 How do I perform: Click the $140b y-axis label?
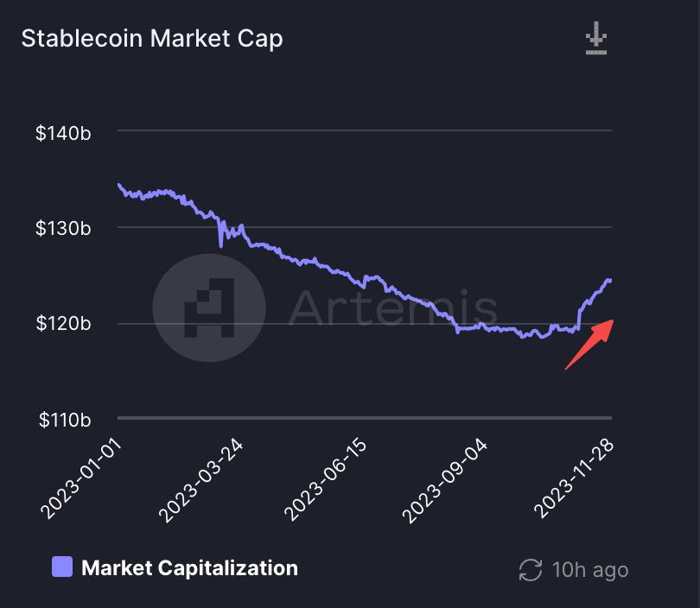pyautogui.click(x=61, y=134)
